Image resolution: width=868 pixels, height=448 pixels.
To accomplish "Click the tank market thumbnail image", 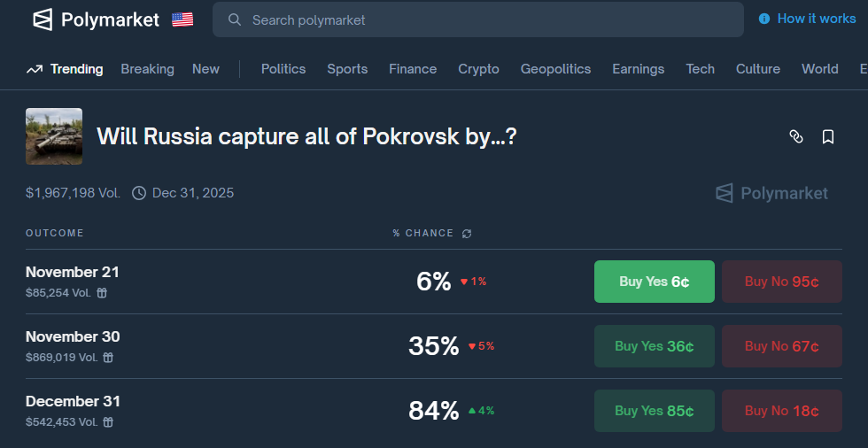I will 54,136.
